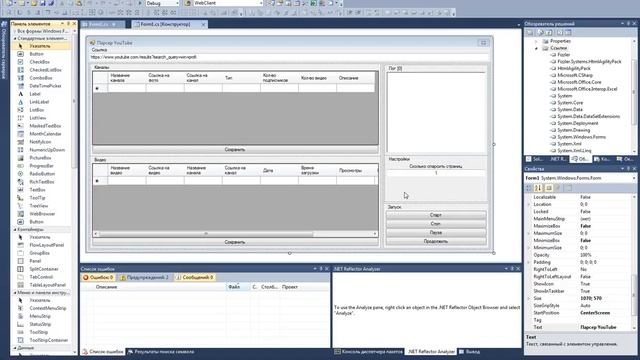The image size is (640, 360).
Task: Switch Properties panel to categorized view
Action: (529, 188)
